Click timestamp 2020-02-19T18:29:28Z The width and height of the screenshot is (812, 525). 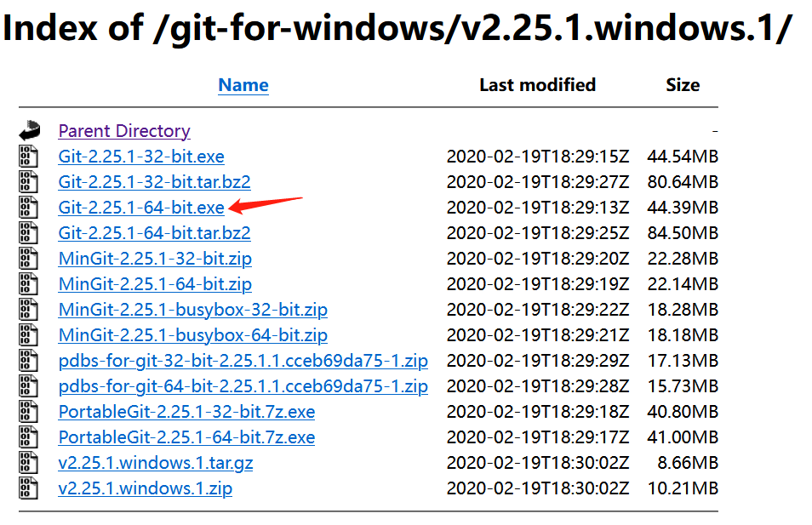[538, 386]
